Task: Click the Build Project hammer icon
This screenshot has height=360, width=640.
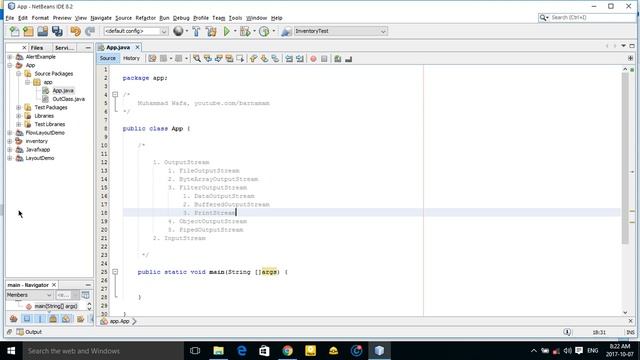Action: (196, 31)
